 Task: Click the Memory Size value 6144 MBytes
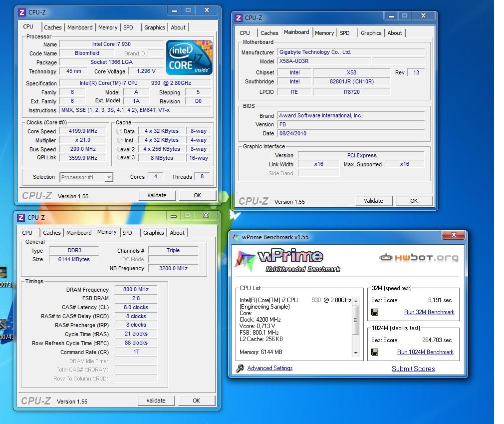pyautogui.click(x=74, y=259)
